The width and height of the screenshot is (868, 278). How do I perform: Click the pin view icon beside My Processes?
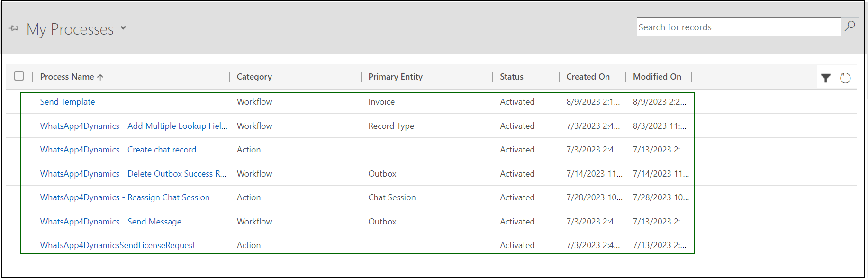click(x=13, y=28)
